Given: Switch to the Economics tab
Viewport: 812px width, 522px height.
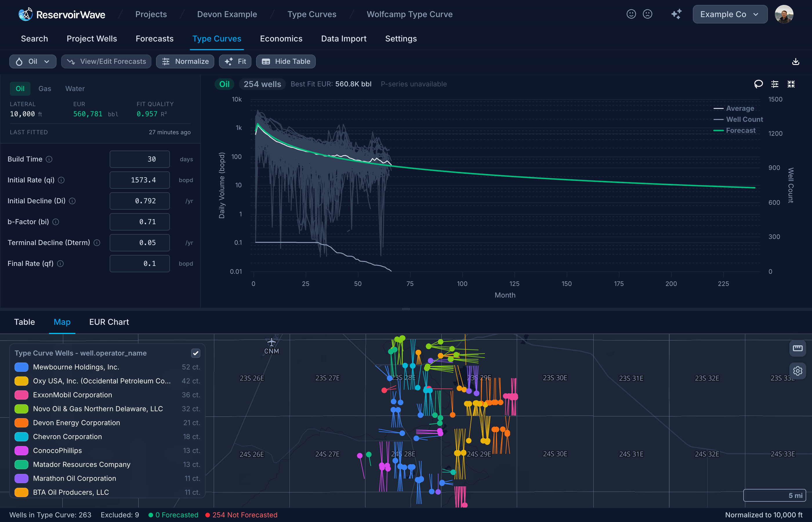Looking at the screenshot, I should pos(281,39).
